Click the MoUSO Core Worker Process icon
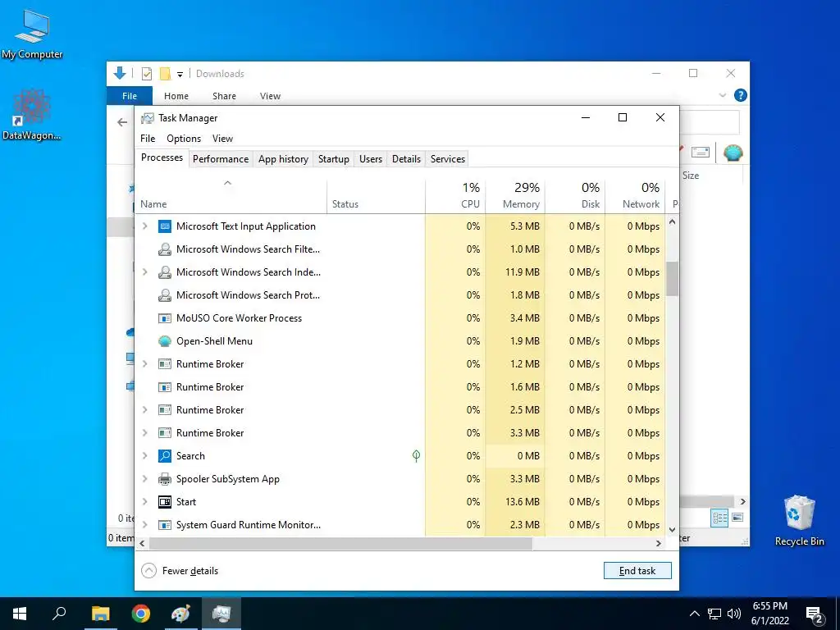 [x=164, y=318]
